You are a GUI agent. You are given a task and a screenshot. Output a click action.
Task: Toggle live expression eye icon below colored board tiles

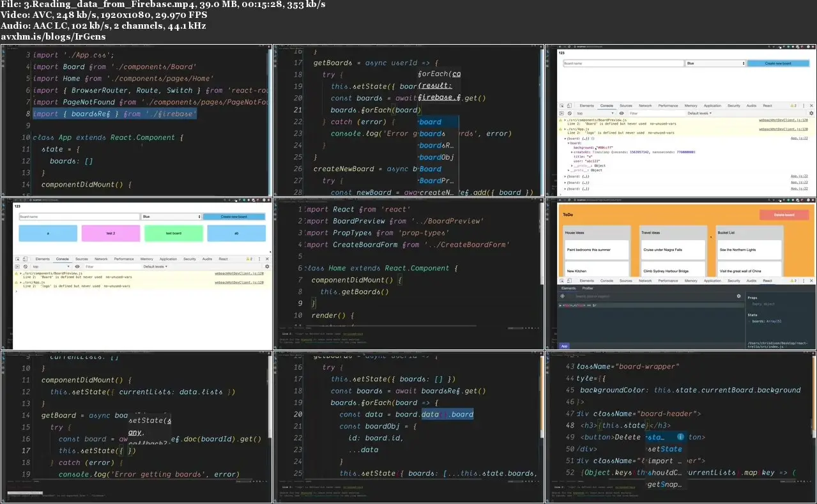[x=77, y=266]
